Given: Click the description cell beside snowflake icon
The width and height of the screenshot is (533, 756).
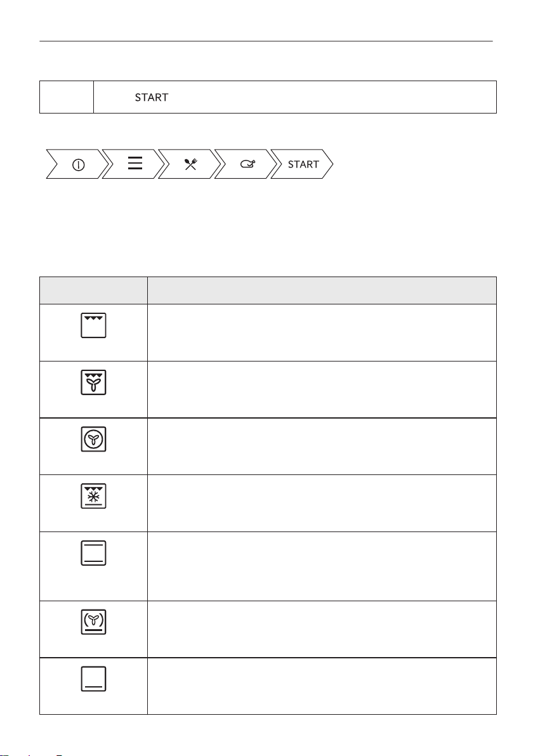Looking at the screenshot, I should point(322,504).
